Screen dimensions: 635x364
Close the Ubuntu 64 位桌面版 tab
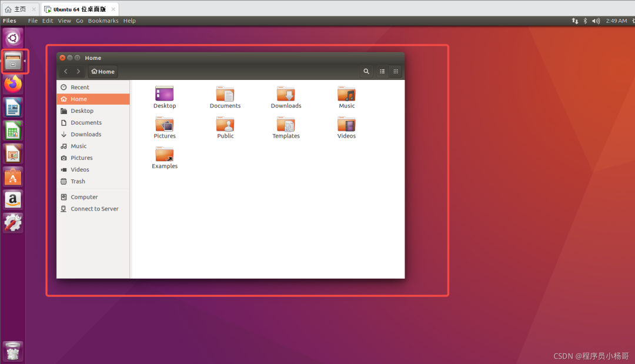pos(113,9)
